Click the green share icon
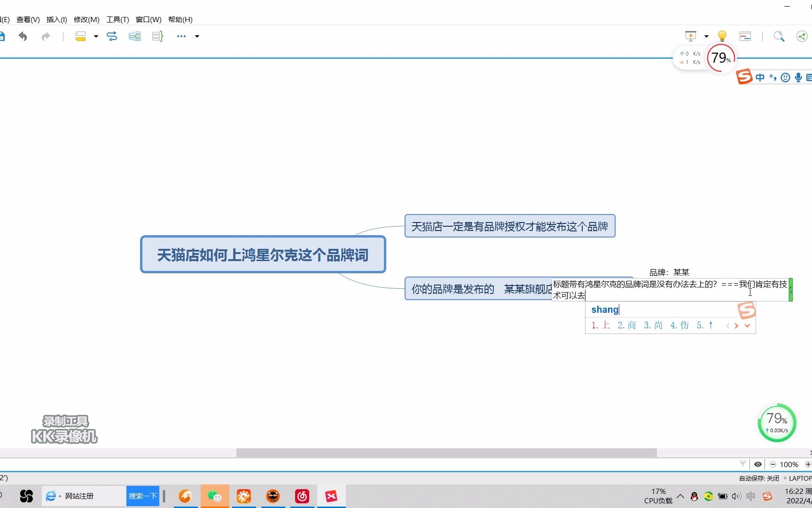Screen dimensions: 812x508 (x=802, y=36)
